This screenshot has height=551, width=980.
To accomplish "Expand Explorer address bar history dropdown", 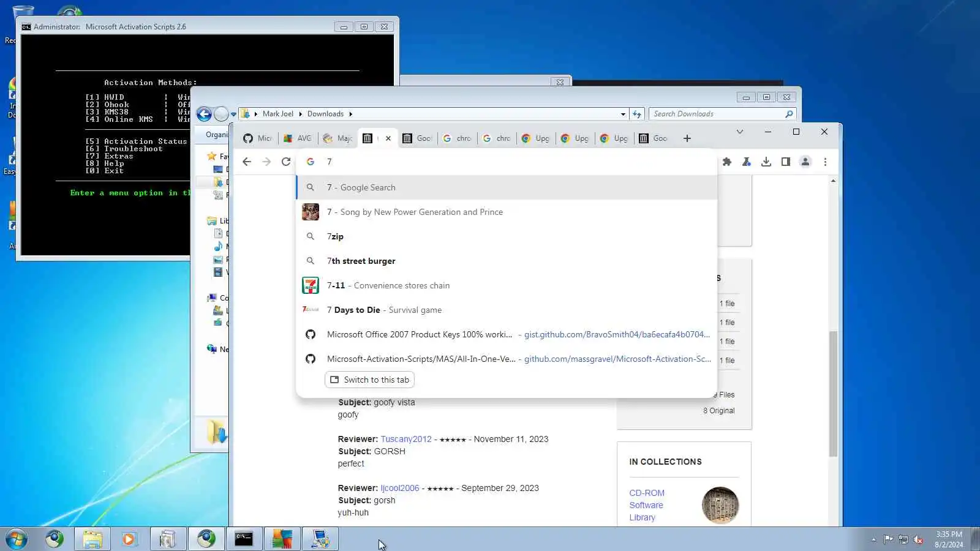I will [x=623, y=114].
